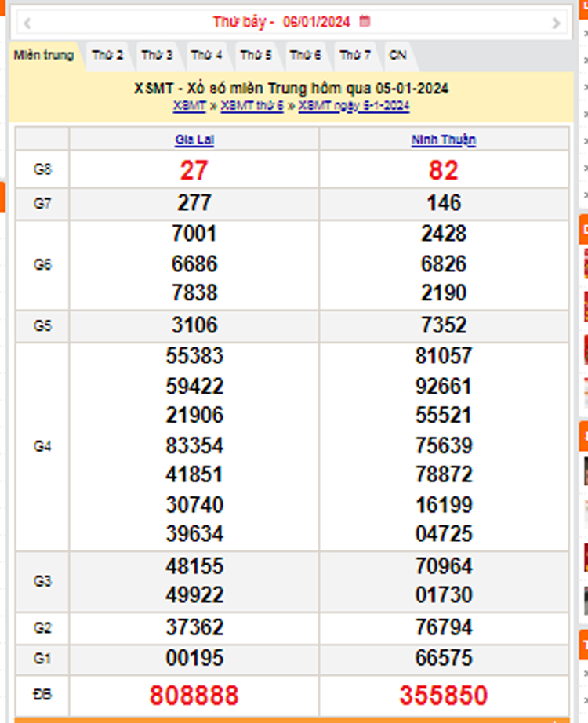Open the Ninh Thuận province link

444,140
